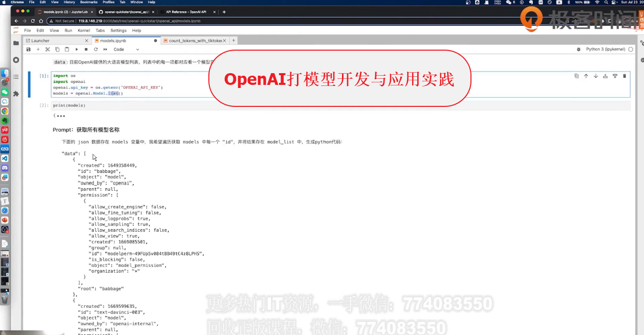This screenshot has width=644, height=335.
Task: Paste cell from clipboard in notebook toolbar
Action: click(67, 50)
